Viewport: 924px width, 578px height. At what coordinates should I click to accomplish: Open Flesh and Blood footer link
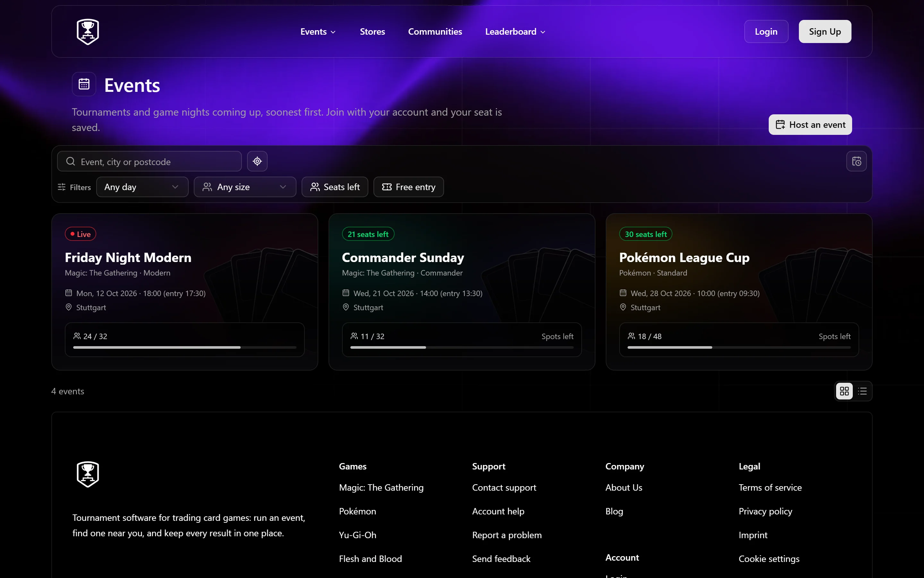(x=370, y=558)
